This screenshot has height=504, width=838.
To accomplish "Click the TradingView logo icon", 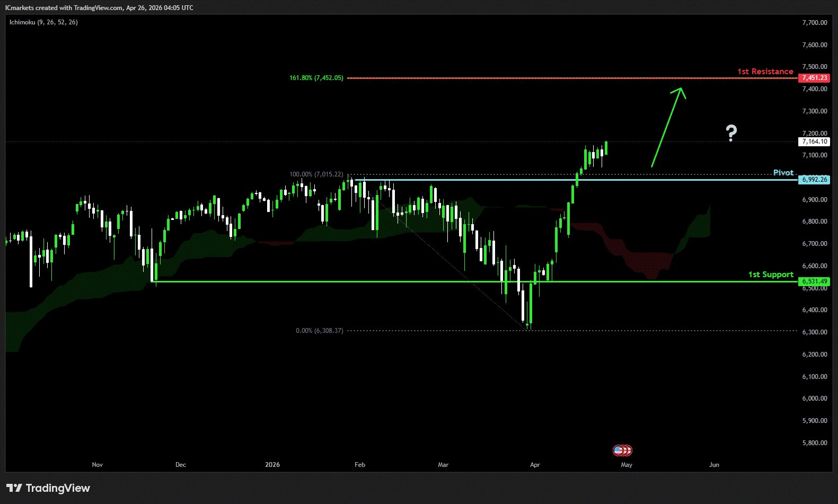I will click(14, 488).
